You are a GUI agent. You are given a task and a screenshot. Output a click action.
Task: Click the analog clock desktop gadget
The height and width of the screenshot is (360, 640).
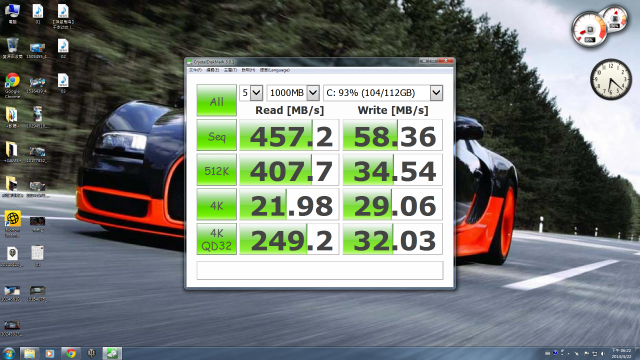point(611,79)
